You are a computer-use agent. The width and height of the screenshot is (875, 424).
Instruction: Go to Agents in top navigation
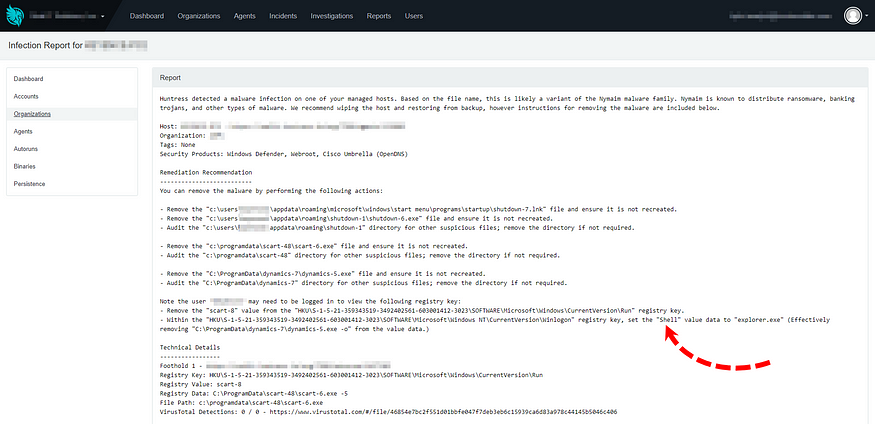pos(244,16)
